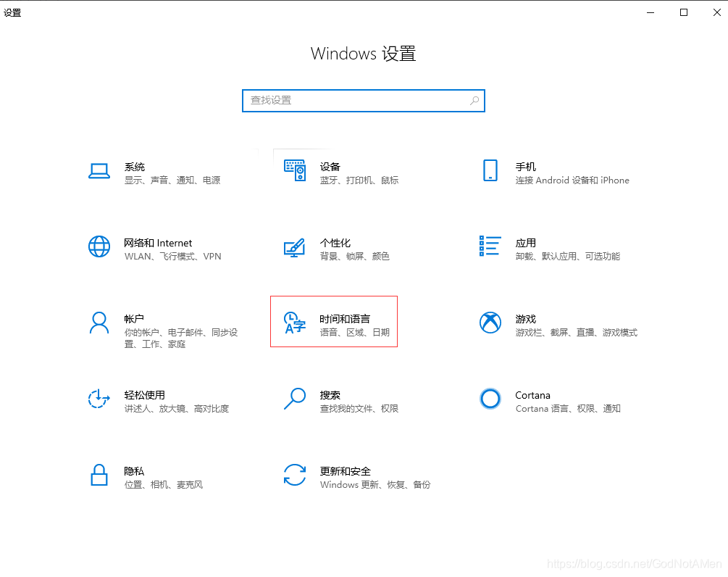728x577 pixels.
Task: Open the 轻松使用 (Ease of Access) icon
Action: click(99, 399)
